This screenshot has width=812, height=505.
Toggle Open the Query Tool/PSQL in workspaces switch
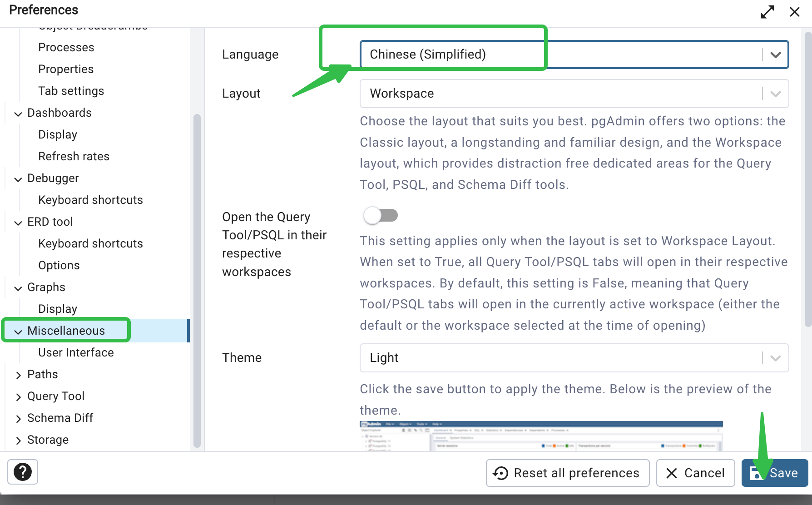(x=381, y=215)
